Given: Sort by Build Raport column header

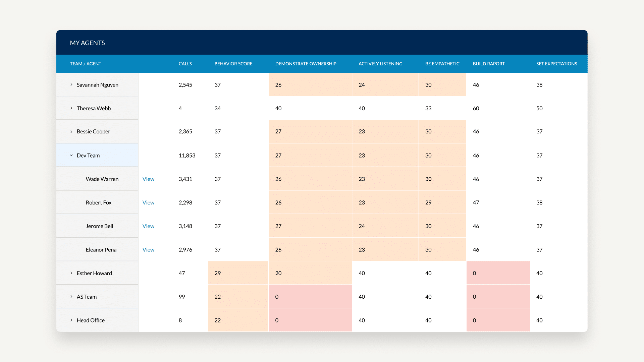Looking at the screenshot, I should [x=489, y=64].
